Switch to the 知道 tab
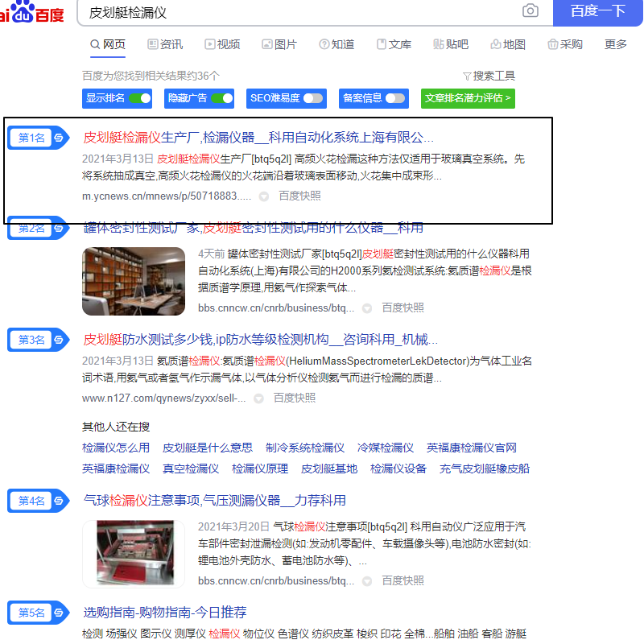 [x=336, y=44]
